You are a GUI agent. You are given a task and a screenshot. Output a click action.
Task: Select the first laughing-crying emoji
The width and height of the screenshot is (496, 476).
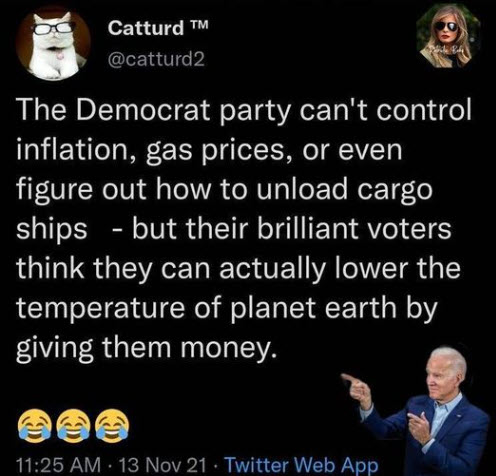click(x=35, y=426)
